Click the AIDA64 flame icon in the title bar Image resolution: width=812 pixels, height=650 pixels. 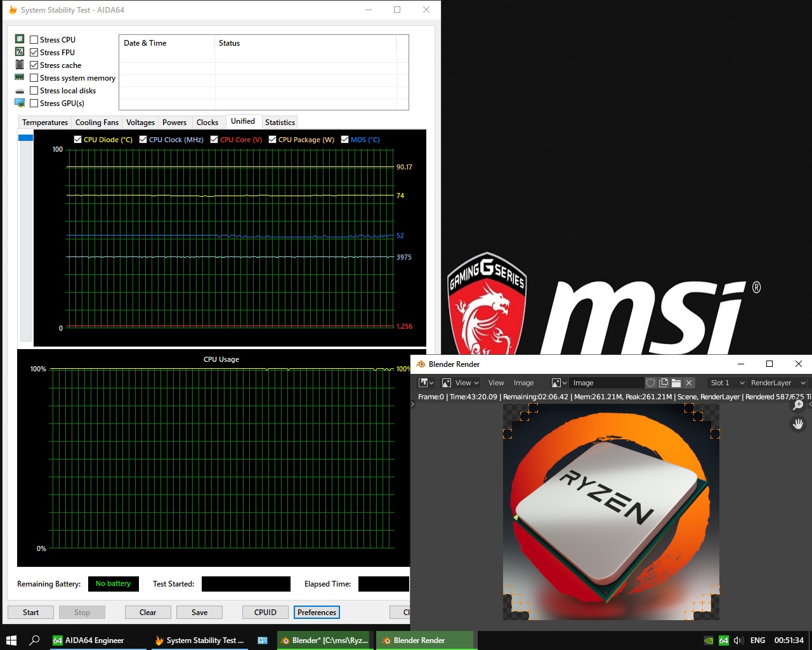click(x=13, y=10)
